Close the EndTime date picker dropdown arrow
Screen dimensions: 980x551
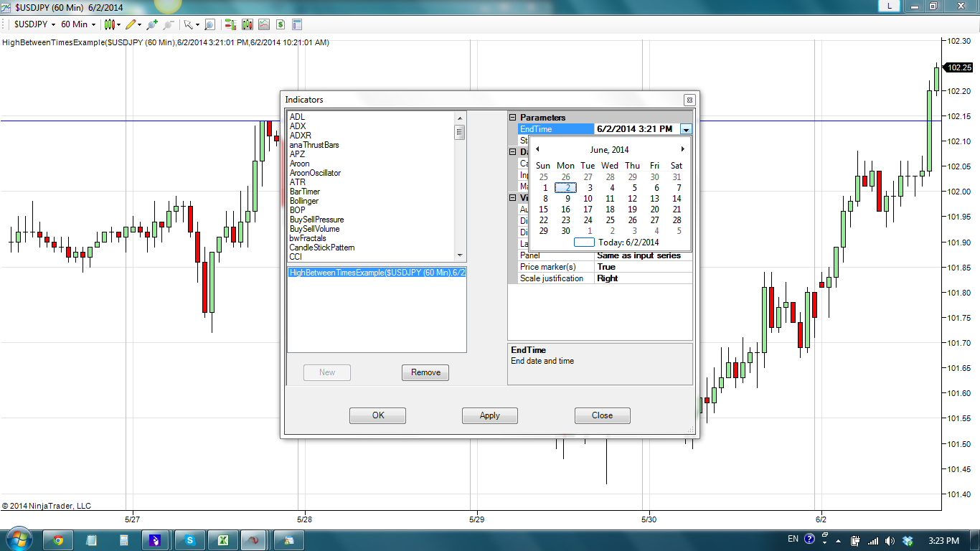point(686,129)
